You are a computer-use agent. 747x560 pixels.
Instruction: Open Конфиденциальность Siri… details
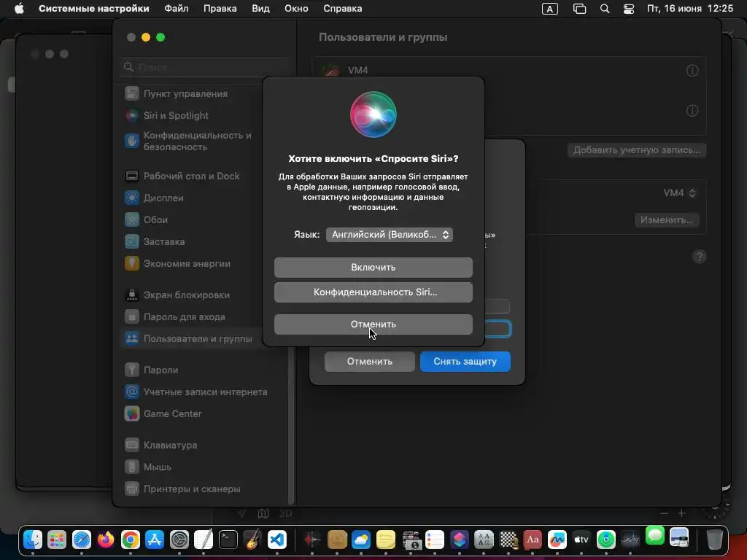click(x=373, y=292)
